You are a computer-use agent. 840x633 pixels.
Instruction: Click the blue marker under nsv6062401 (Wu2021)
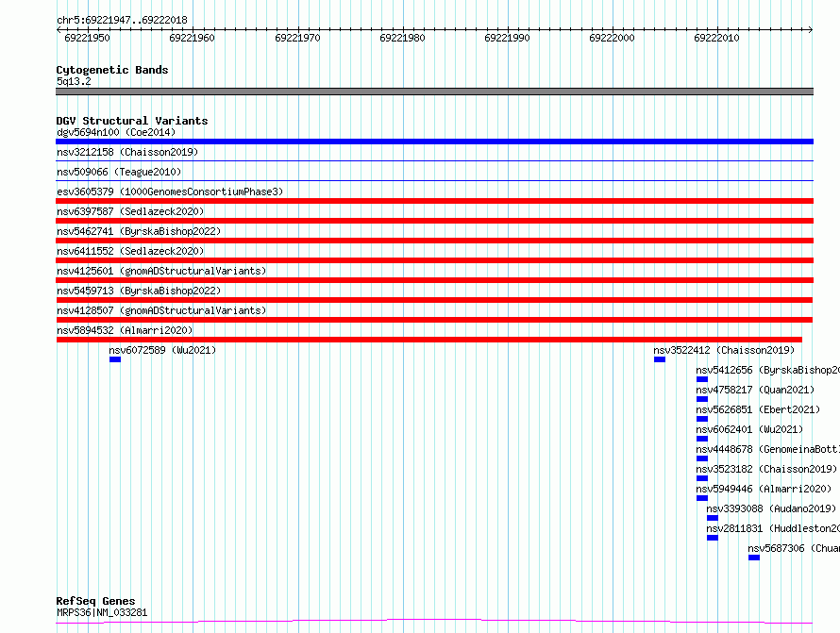click(702, 439)
